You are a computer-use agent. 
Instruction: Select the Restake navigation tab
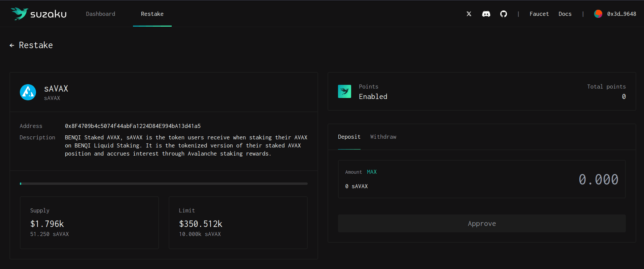[x=152, y=14]
